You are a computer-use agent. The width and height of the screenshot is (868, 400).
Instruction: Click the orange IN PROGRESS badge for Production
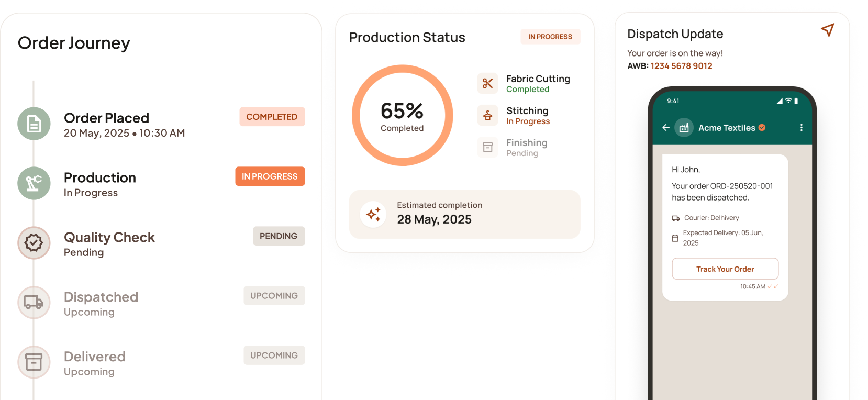coord(270,176)
